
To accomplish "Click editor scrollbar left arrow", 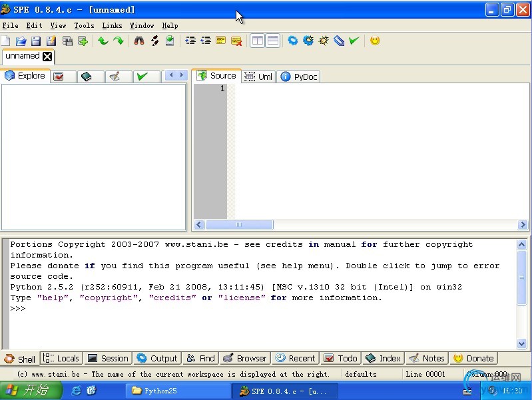I will pyautogui.click(x=199, y=224).
